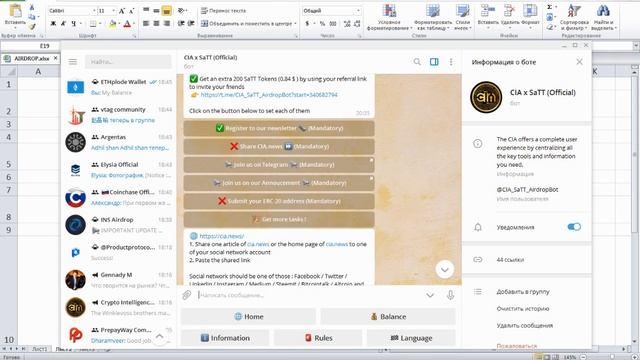Click Join us on our Announcement button
The image size is (640, 360).
(279, 183)
